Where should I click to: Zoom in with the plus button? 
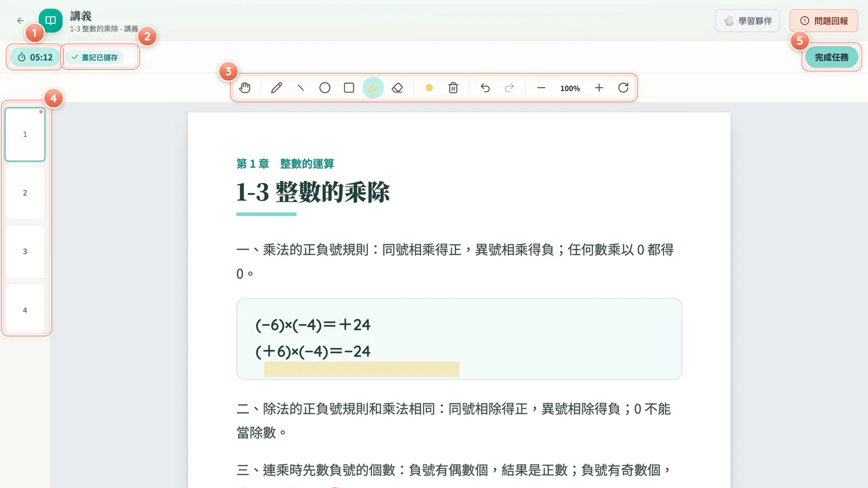[599, 88]
